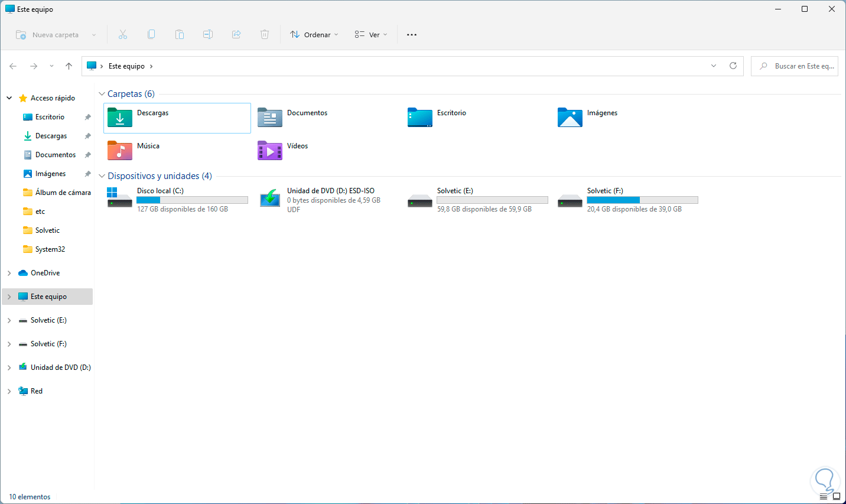Click Este equipo in the address bar path
Image resolution: width=846 pixels, height=504 pixels.
tap(126, 66)
